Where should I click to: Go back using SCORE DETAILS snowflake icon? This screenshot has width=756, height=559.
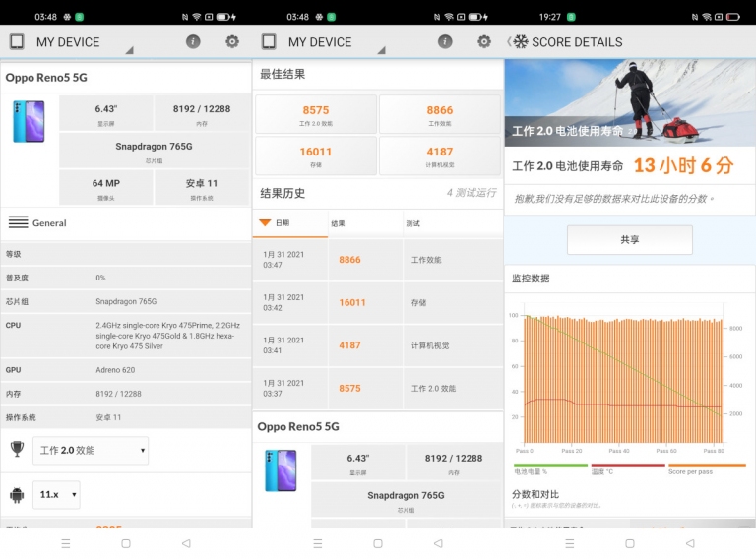click(520, 42)
